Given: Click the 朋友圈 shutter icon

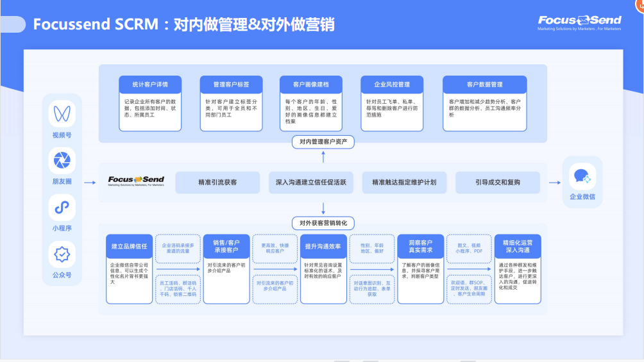Looking at the screenshot, I should [62, 160].
